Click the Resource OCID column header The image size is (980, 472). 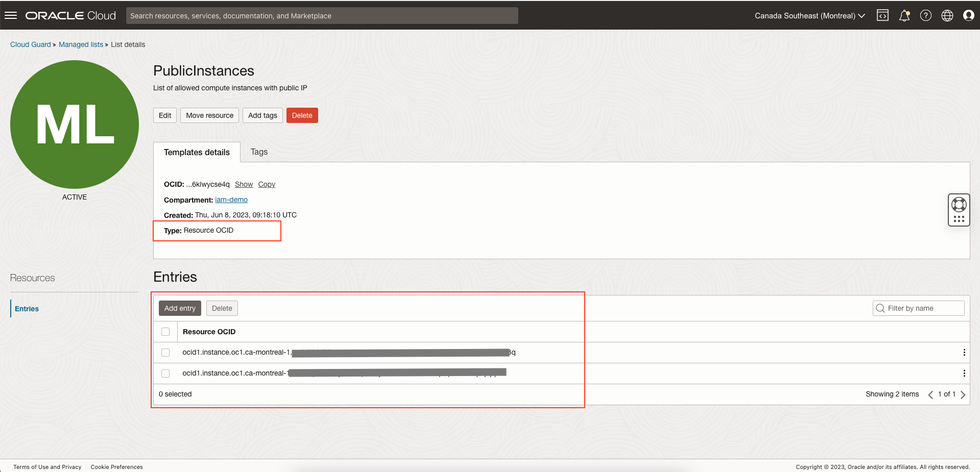[x=209, y=332]
